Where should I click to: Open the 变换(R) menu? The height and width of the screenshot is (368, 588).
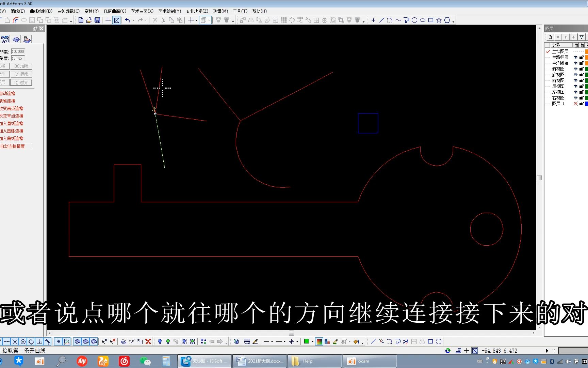point(91,11)
